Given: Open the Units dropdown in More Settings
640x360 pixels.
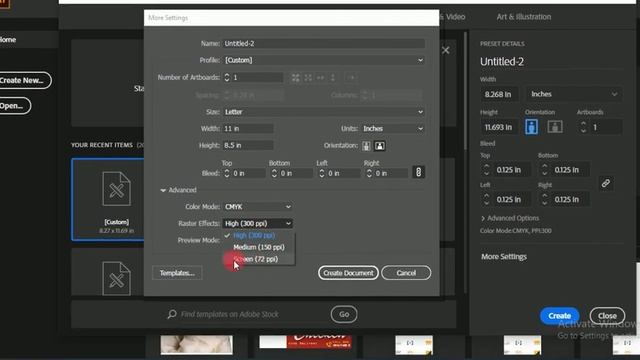Looking at the screenshot, I should (393, 129).
